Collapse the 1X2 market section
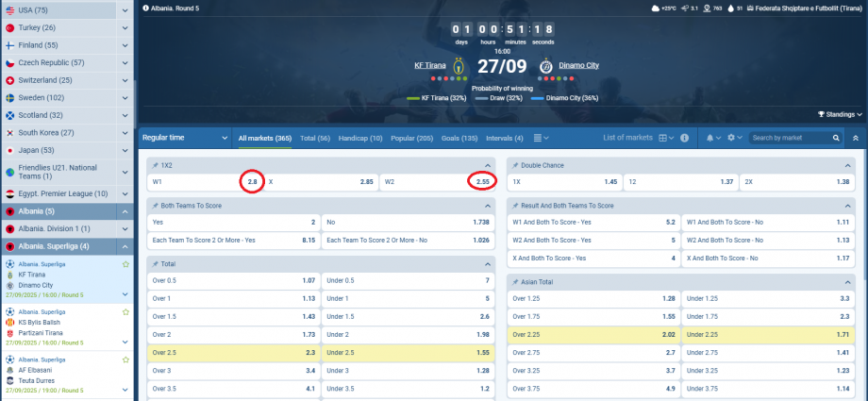 click(x=487, y=165)
